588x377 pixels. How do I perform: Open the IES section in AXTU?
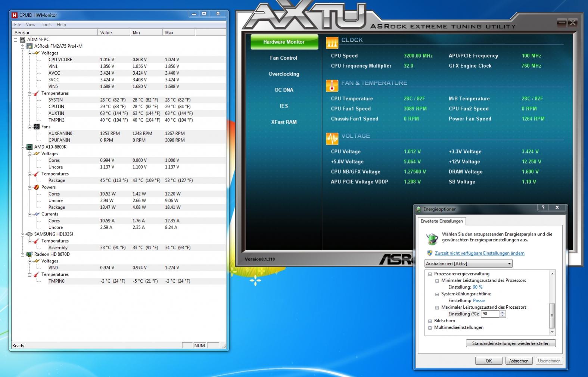pos(284,106)
